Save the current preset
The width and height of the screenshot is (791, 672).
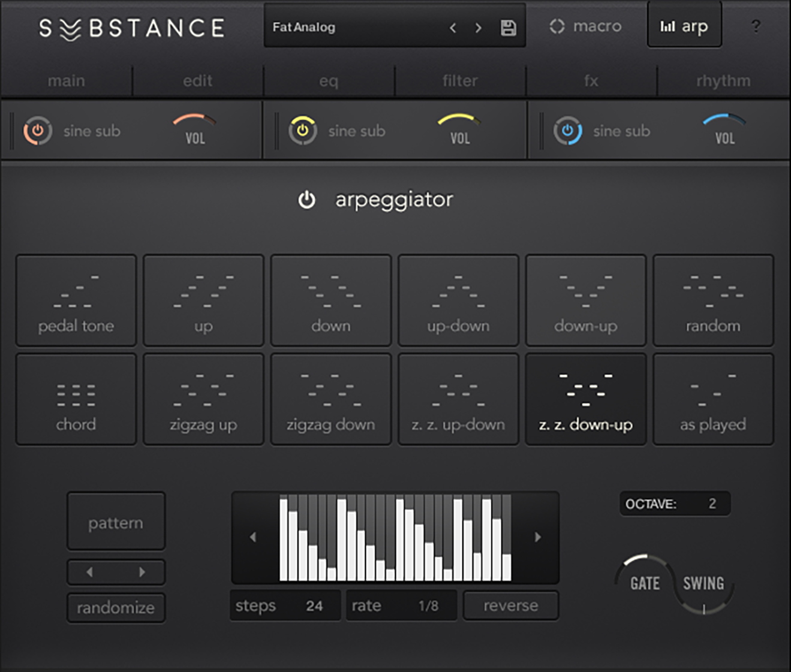[507, 27]
